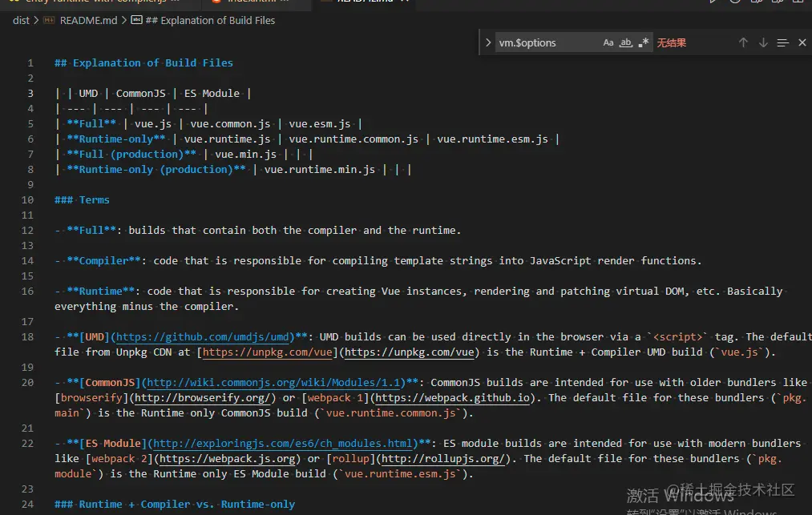Viewport: 812px width, 515px height.
Task: Click the '## Explanation of Build Files' heading
Action: click(144, 63)
